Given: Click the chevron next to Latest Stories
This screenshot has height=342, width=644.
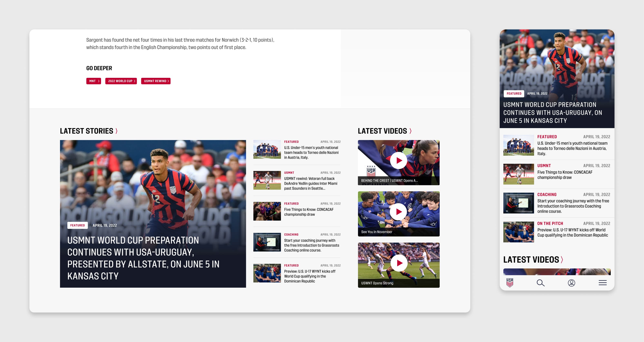Looking at the screenshot, I should [117, 131].
